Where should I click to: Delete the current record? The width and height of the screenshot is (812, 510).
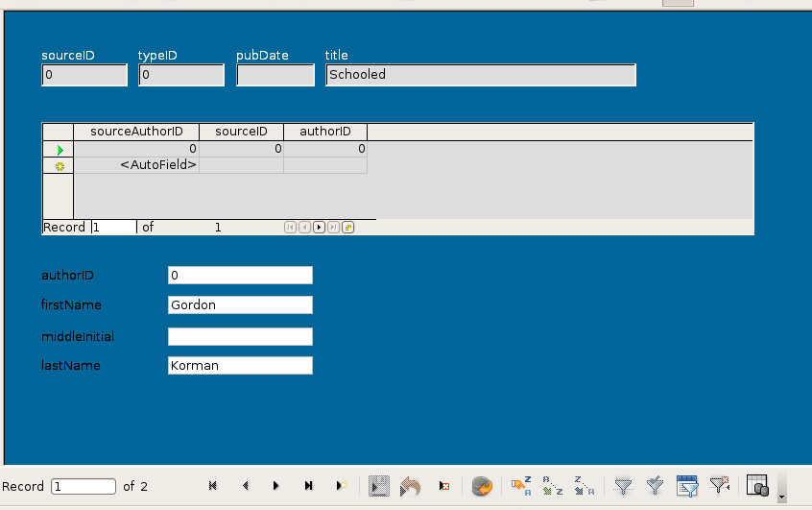click(442, 486)
